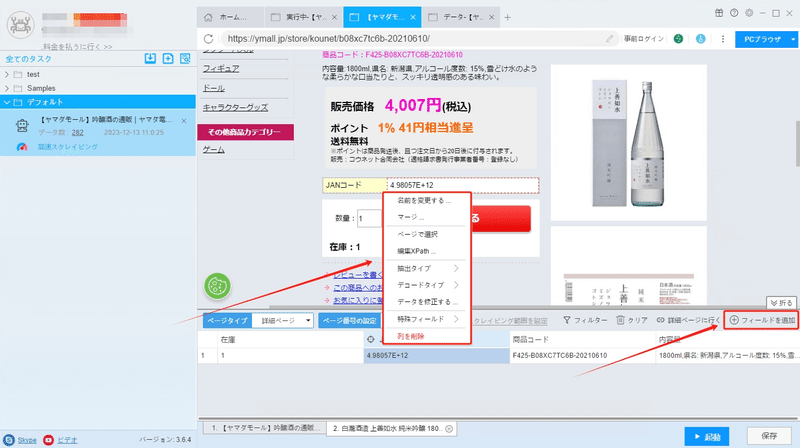Expand the Samples folder

[x=7, y=88]
